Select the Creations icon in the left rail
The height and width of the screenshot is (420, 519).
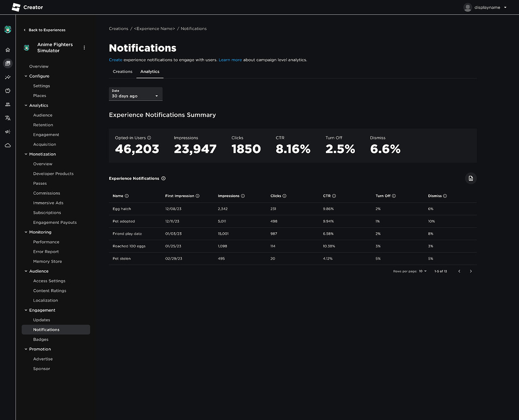pos(8,63)
